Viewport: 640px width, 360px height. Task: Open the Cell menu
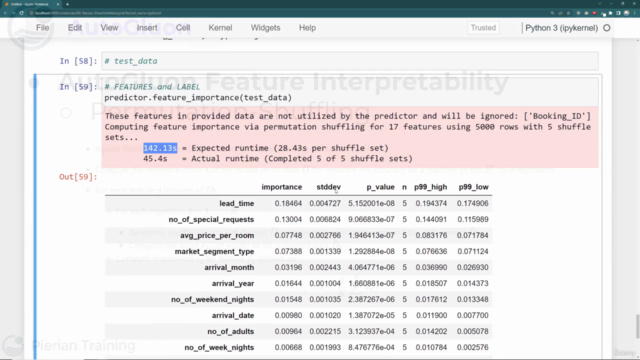pos(183,28)
